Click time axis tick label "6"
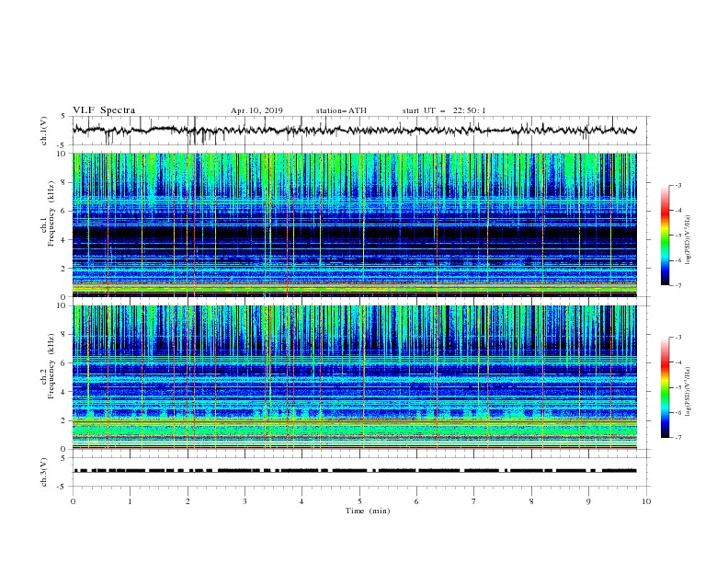The width and height of the screenshot is (728, 563). (416, 501)
